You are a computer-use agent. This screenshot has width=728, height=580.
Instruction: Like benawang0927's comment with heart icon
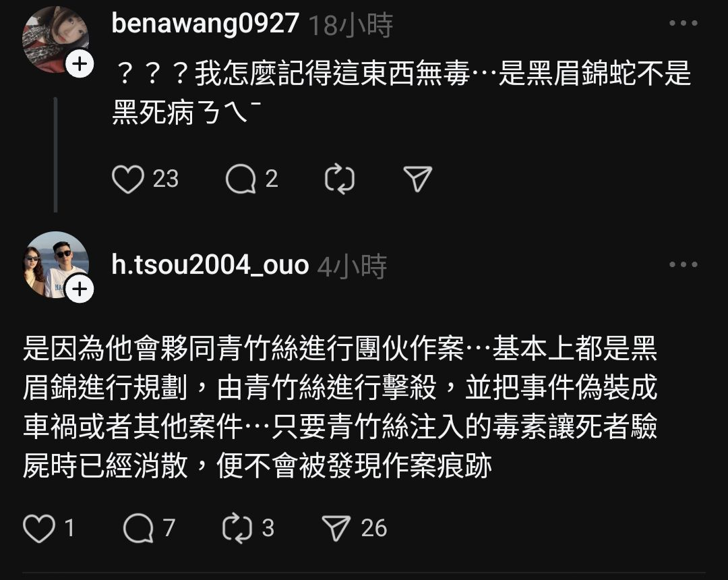tap(127, 179)
